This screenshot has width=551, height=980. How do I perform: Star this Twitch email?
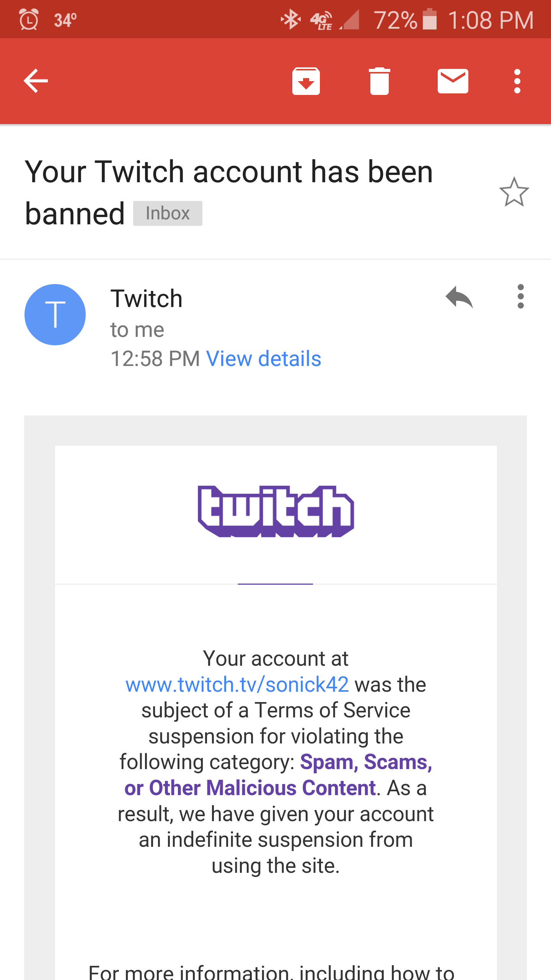(514, 192)
